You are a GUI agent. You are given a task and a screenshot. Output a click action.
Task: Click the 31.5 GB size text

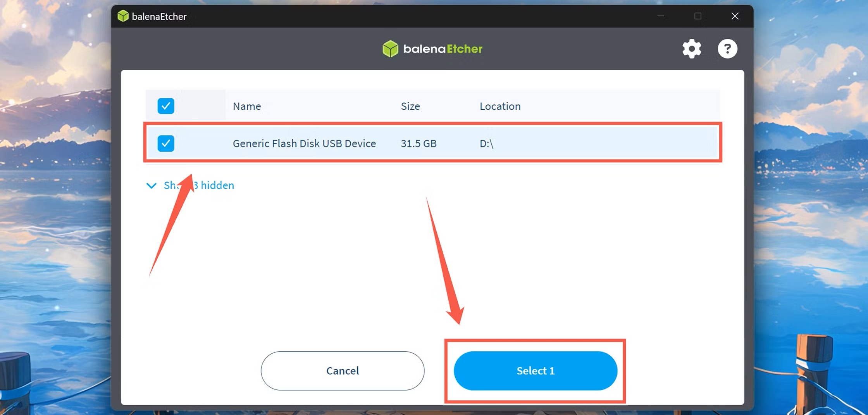[418, 143]
